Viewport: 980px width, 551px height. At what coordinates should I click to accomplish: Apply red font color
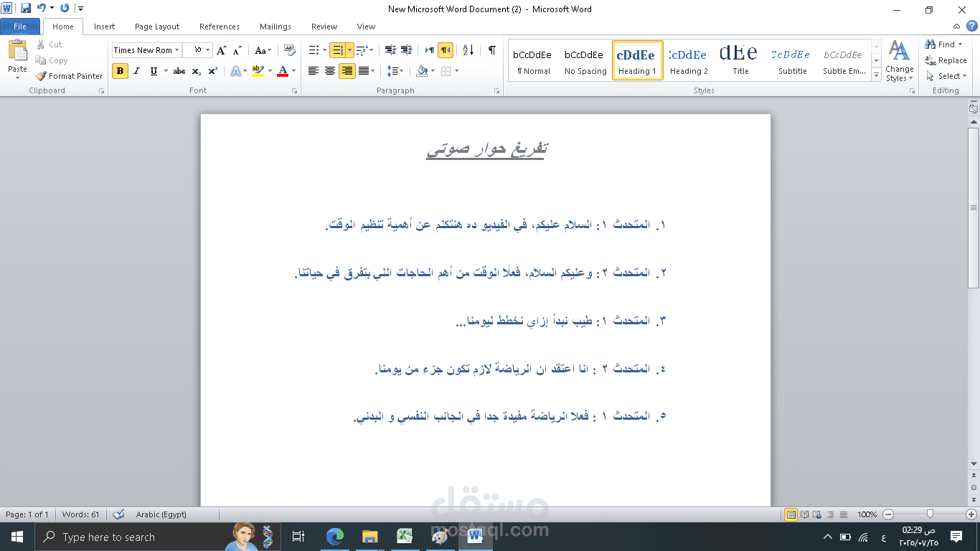pos(283,71)
